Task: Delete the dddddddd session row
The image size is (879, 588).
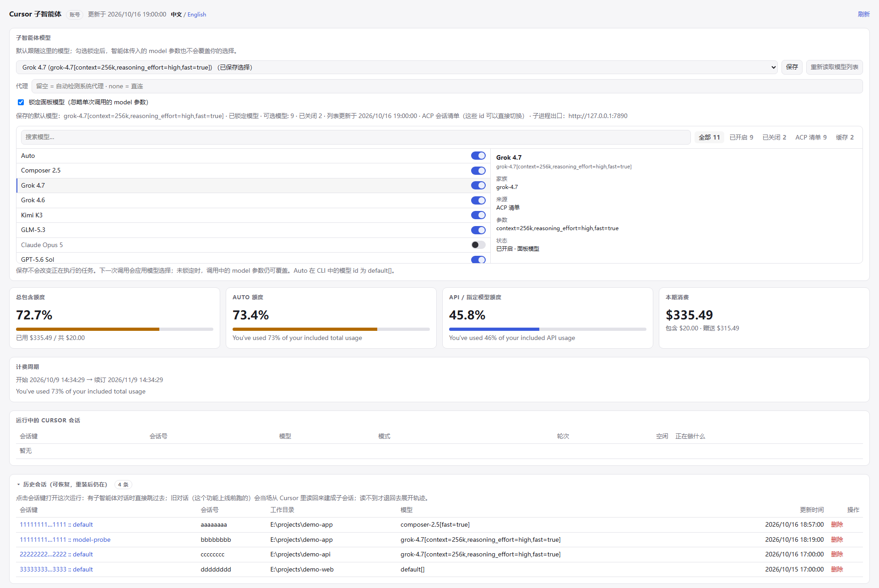Action: click(x=837, y=569)
